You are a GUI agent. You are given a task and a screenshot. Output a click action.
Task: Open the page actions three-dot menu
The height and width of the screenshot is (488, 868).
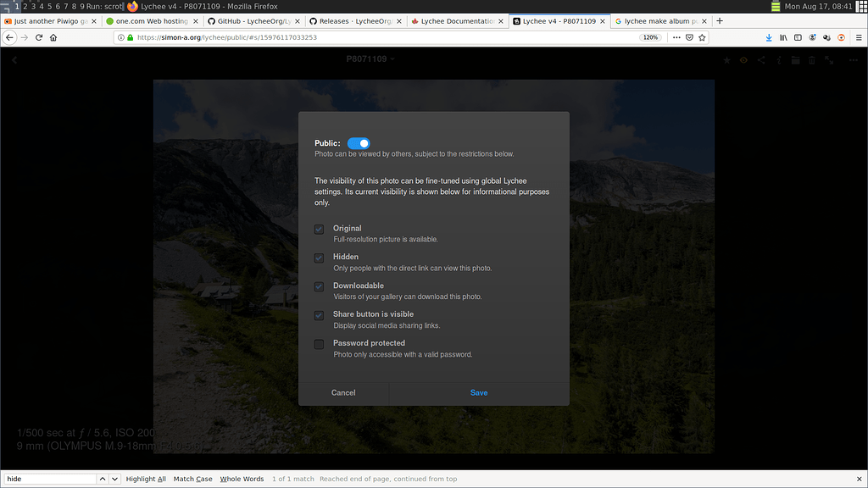(676, 37)
